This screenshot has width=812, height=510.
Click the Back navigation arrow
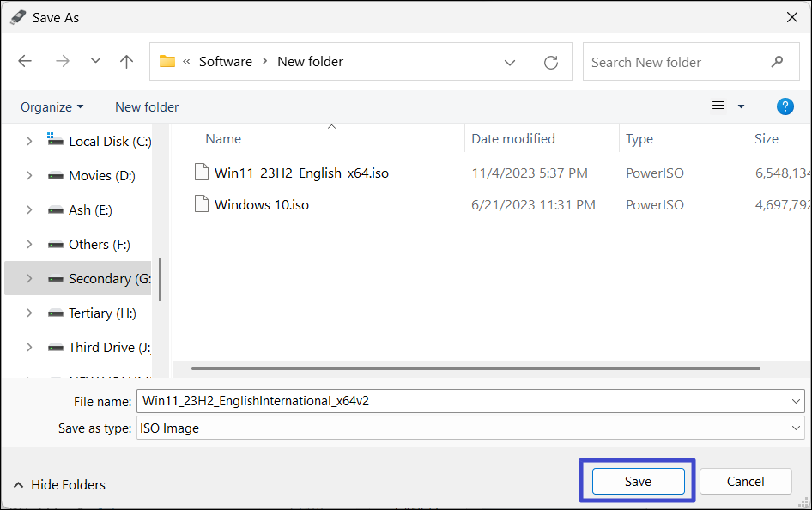click(25, 62)
